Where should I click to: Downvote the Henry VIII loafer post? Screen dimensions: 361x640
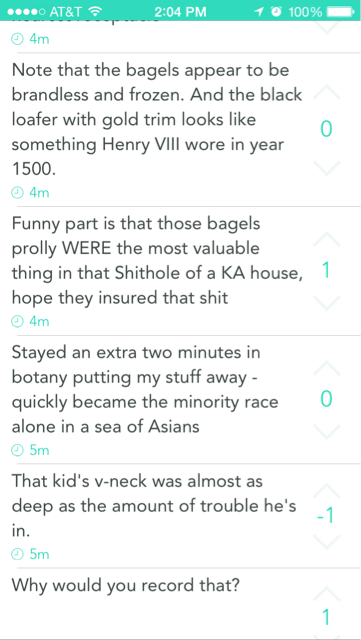pyautogui.click(x=326, y=168)
